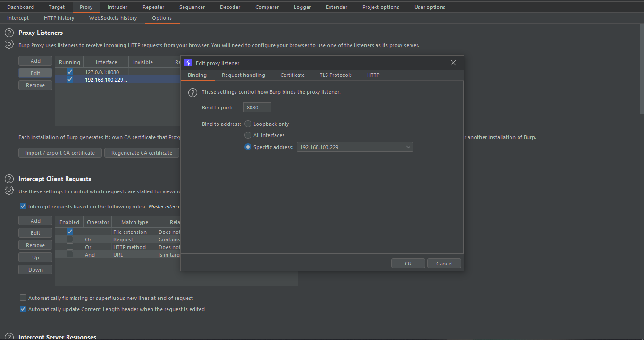
Task: Open the TLS Protocols tab
Action: coord(335,75)
